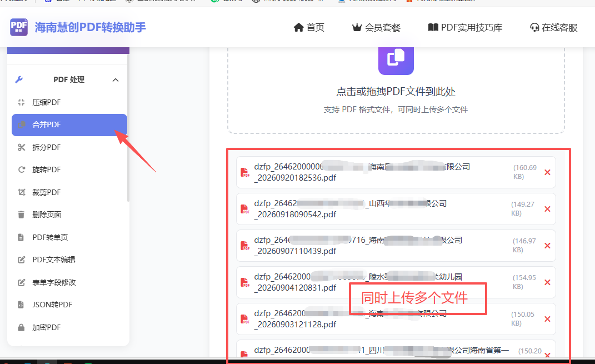Click the (154.95 KB) file size

(524, 282)
